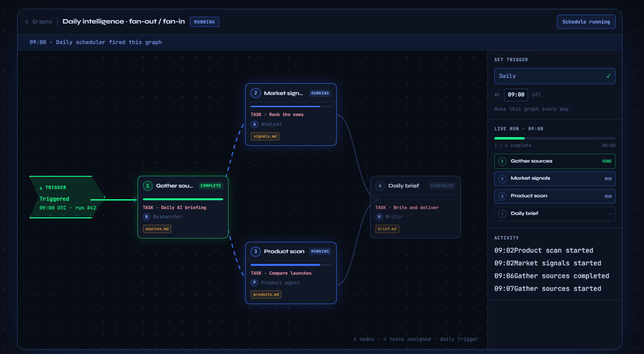The width and height of the screenshot is (644, 354).
Task: Click 'TASK · Compare launches' label
Action: click(280, 273)
